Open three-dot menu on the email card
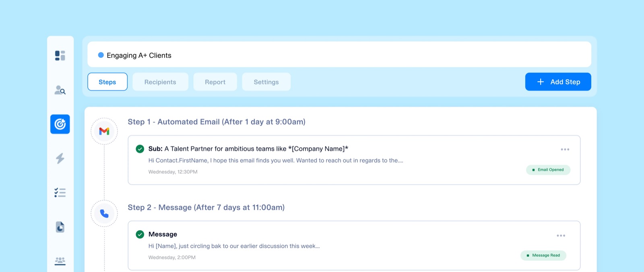Screen dimensions: 644x272 click(x=565, y=149)
